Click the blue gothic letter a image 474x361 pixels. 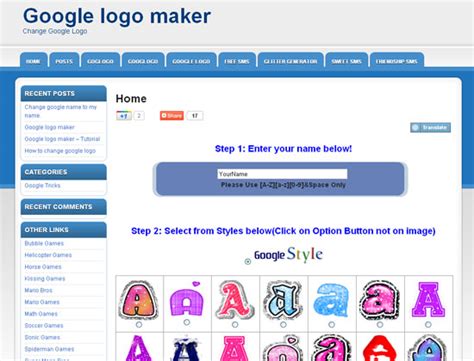click(x=283, y=300)
